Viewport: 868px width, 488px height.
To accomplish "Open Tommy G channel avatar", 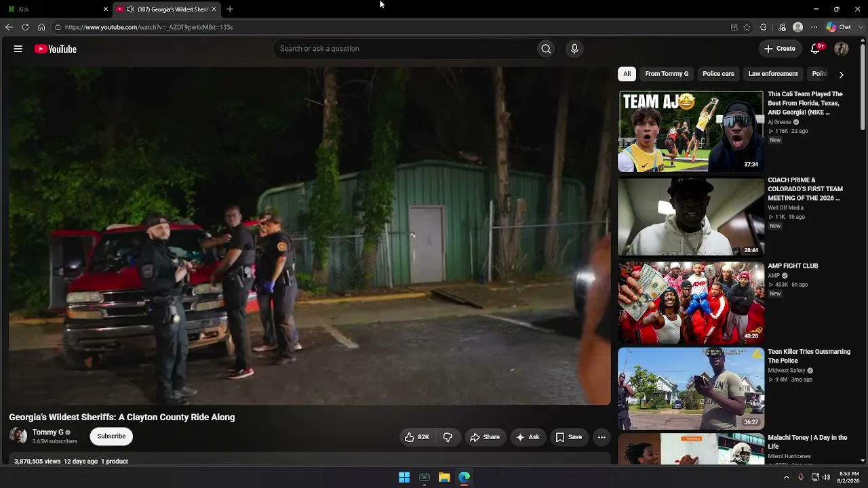I will coord(18,436).
